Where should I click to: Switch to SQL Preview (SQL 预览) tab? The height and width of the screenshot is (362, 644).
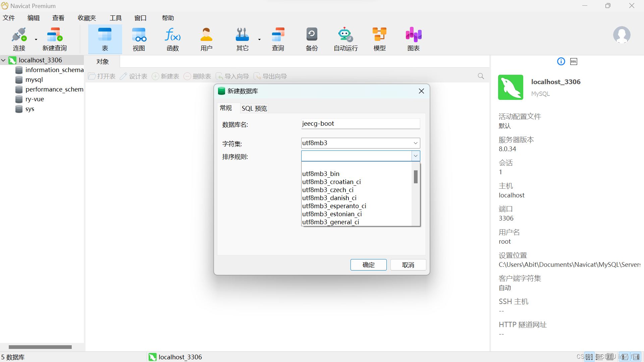pyautogui.click(x=254, y=108)
